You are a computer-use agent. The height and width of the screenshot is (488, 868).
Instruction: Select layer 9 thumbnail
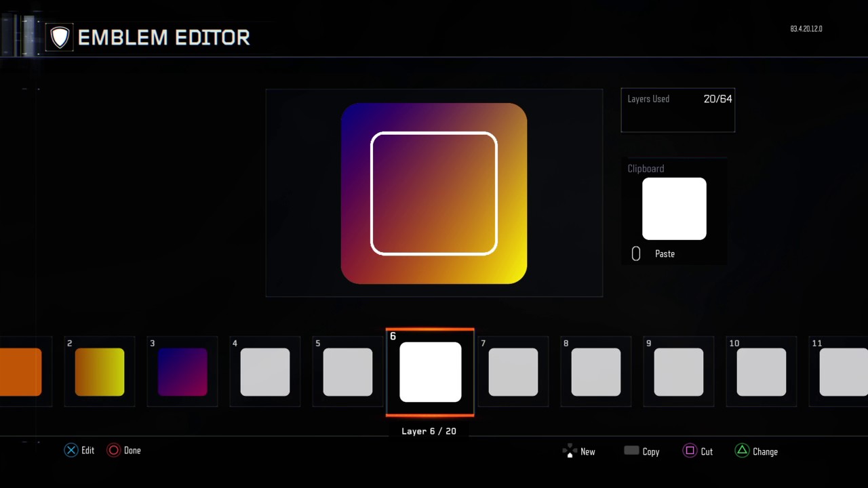tap(679, 372)
